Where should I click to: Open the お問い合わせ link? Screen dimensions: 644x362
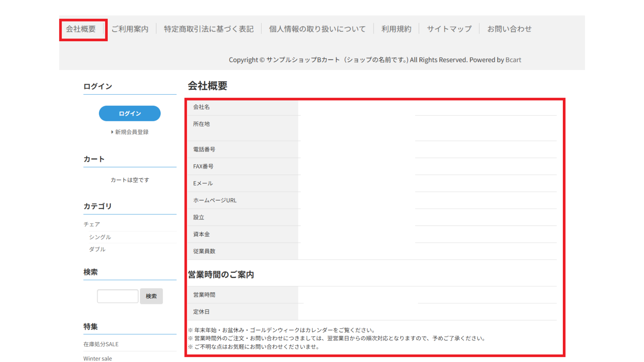(x=509, y=29)
